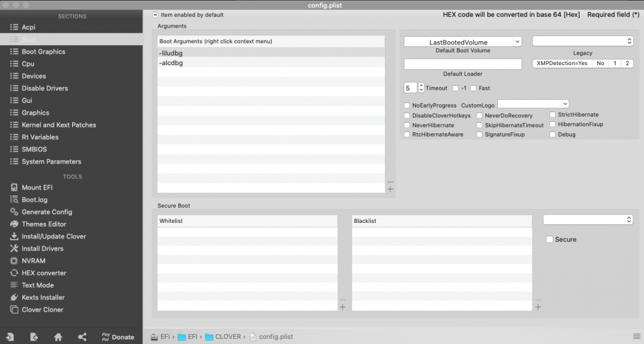Click the import config icon in bottom toolbar
The image size is (644, 344).
(x=10, y=337)
